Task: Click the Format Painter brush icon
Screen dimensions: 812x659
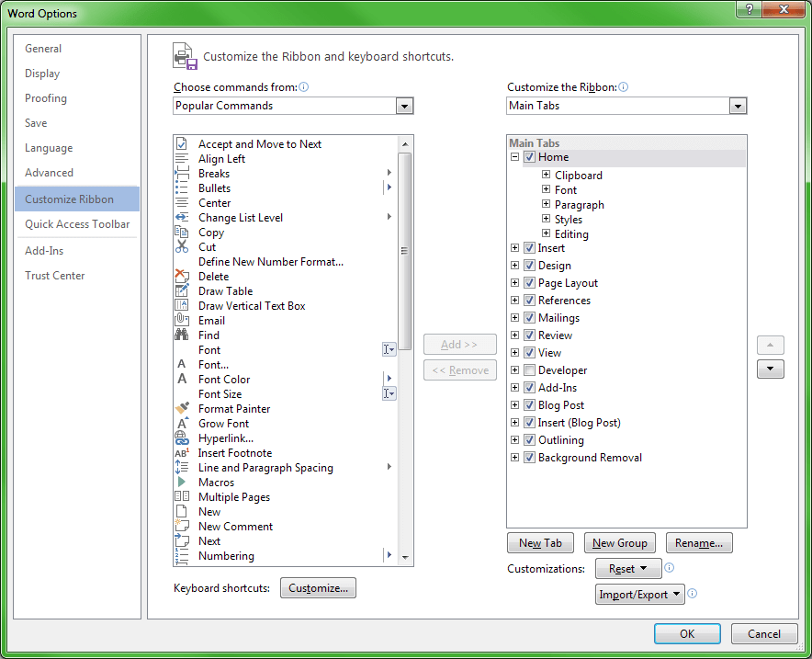Action: 181,408
